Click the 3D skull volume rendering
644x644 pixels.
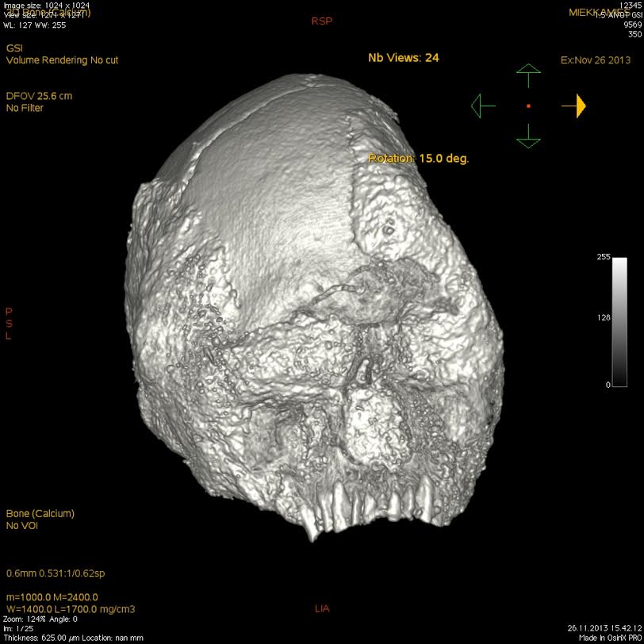pyautogui.click(x=317, y=317)
